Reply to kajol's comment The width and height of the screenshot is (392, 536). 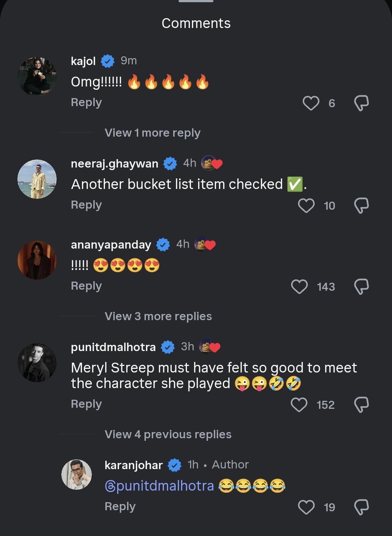click(86, 102)
